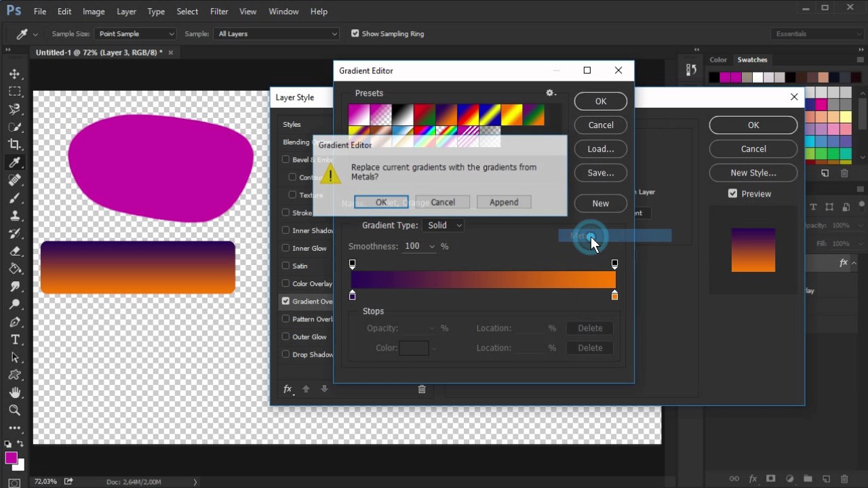Select the Crop tool
The image size is (868, 488).
pyautogui.click(x=14, y=144)
